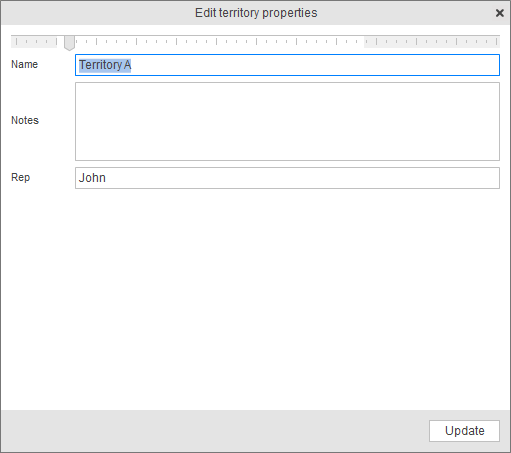Click on the 'John' text in Rep
511x453 pixels.
tap(92, 178)
